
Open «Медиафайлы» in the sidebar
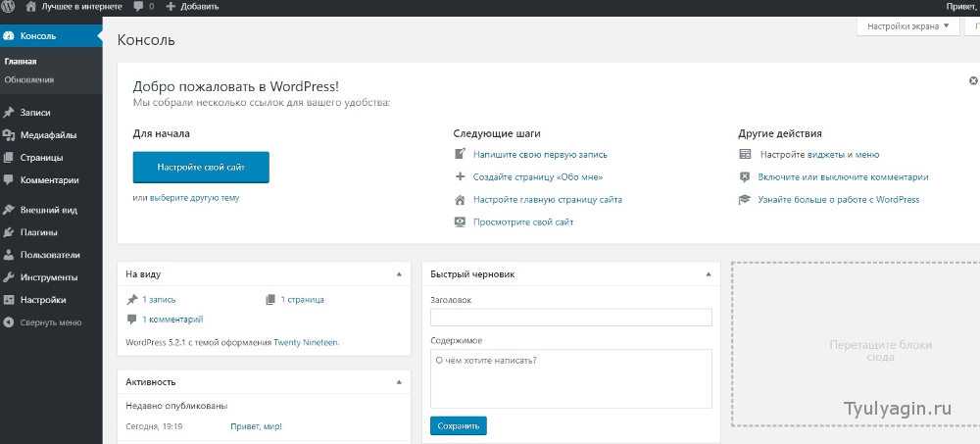coord(47,135)
